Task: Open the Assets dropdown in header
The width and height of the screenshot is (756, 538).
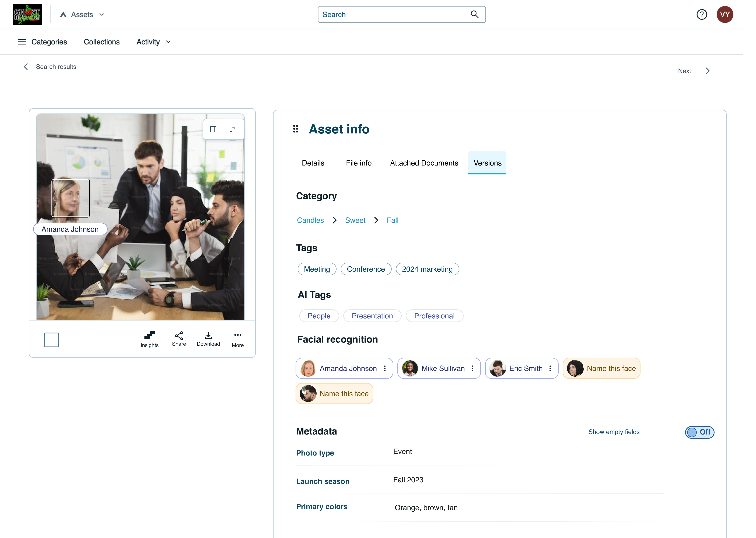Action: [82, 15]
